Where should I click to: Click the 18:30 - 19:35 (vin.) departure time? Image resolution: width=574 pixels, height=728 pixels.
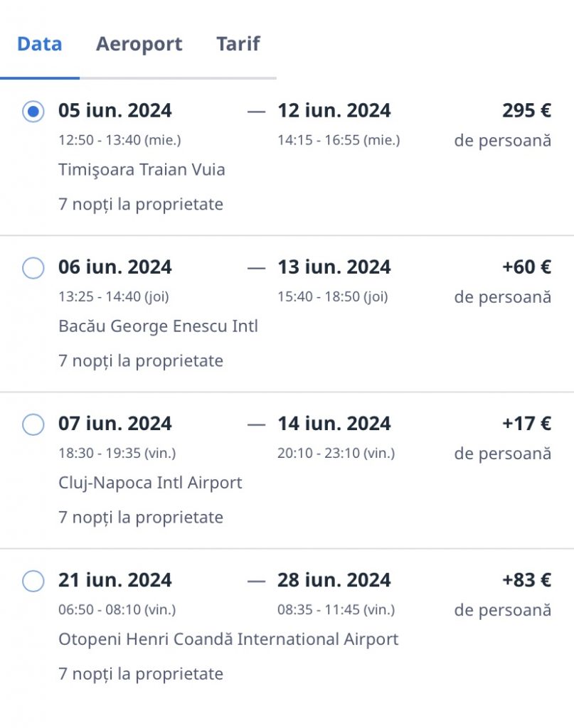coord(117,453)
